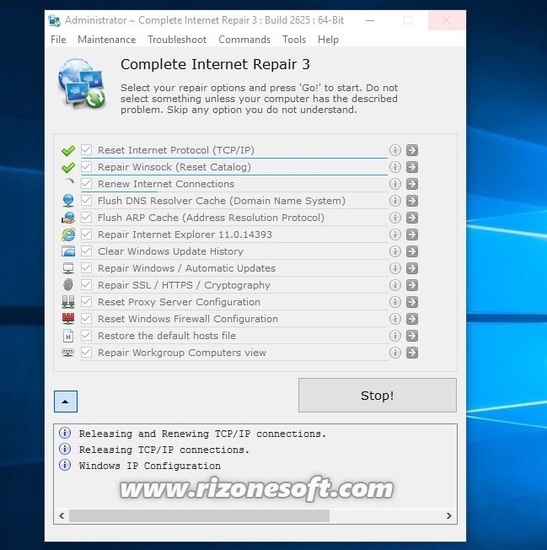The height and width of the screenshot is (550, 547).
Task: Run Repair Winsock via its arrow icon
Action: click(412, 167)
